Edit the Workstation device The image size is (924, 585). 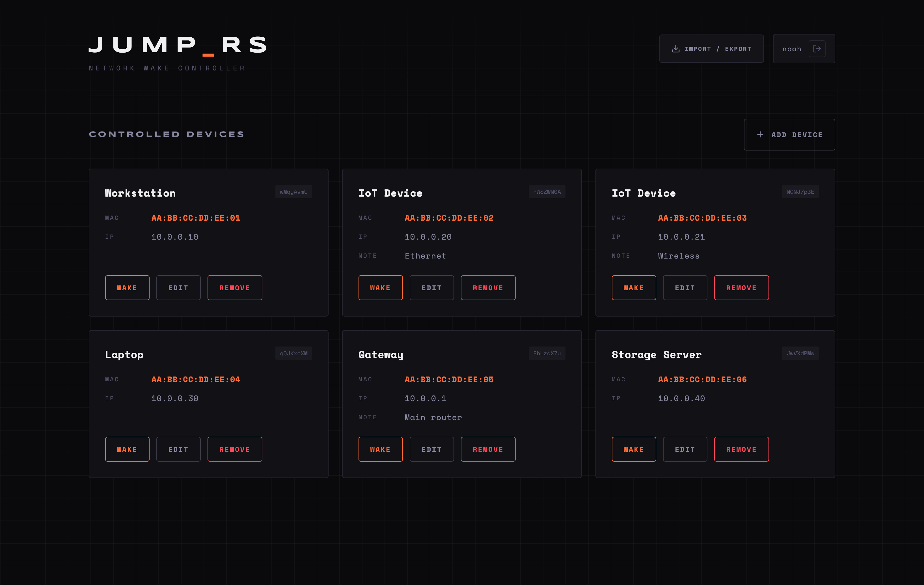178,287
